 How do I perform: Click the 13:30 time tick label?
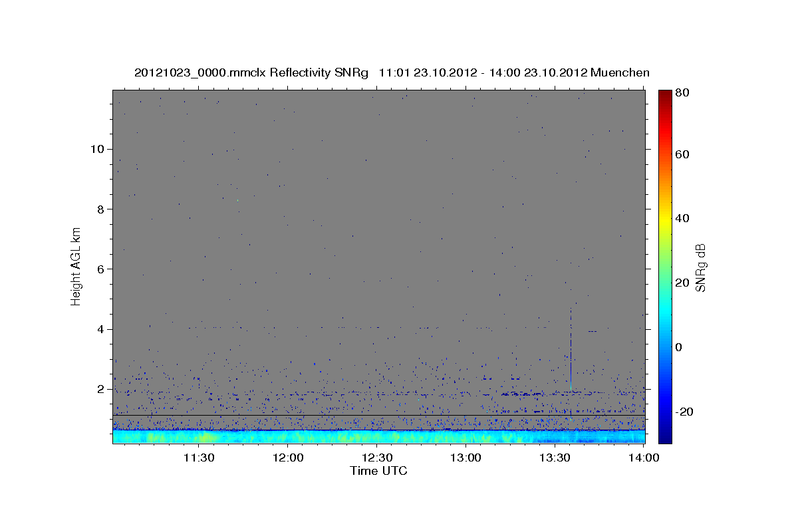click(x=555, y=458)
